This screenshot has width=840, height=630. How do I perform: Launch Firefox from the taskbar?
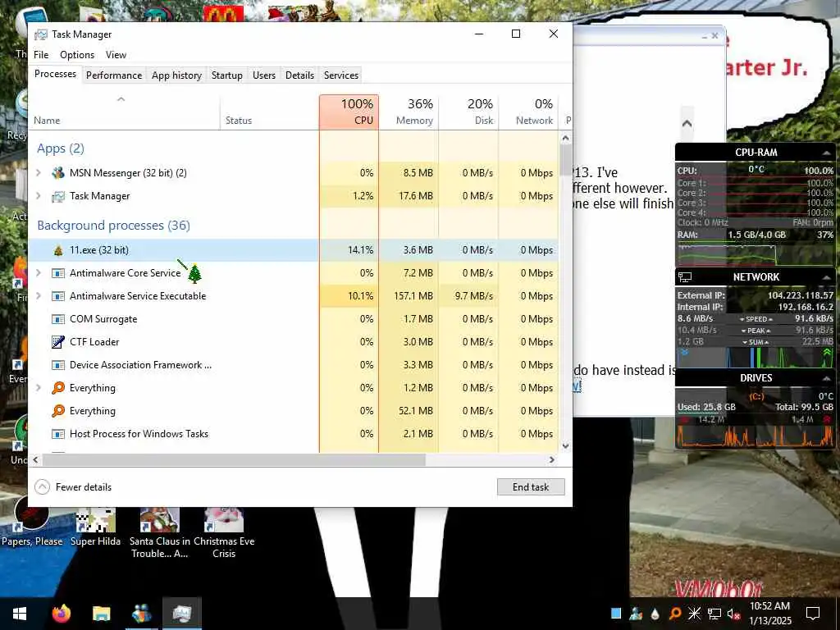tap(61, 614)
